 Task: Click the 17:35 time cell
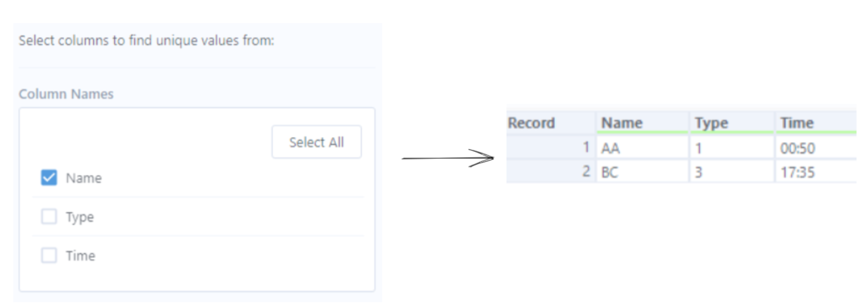click(x=797, y=172)
